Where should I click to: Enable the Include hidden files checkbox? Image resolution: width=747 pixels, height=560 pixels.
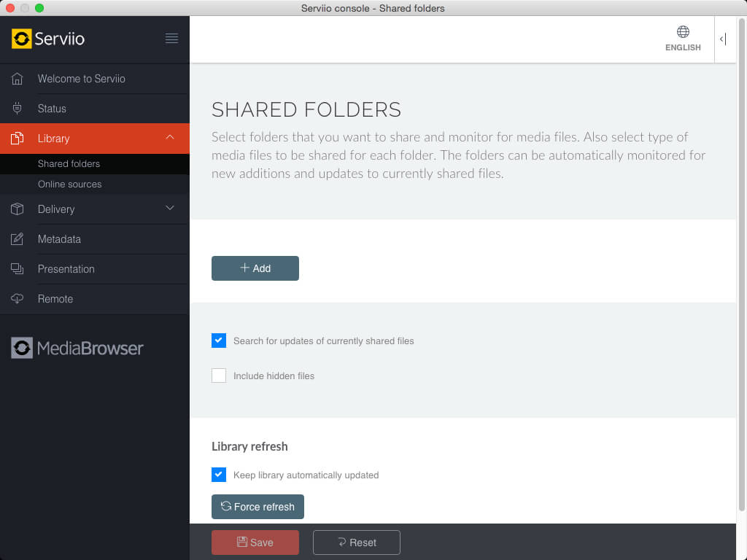[219, 376]
